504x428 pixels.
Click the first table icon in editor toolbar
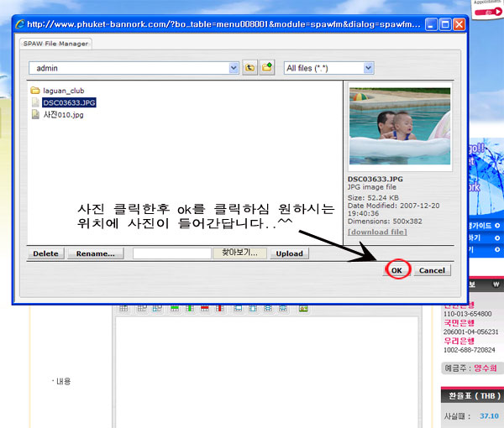(x=123, y=309)
